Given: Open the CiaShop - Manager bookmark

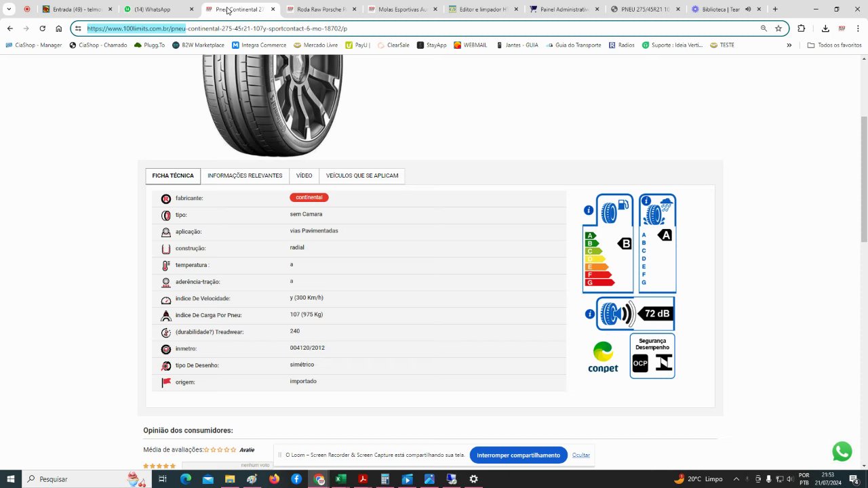Looking at the screenshot, I should [x=34, y=45].
